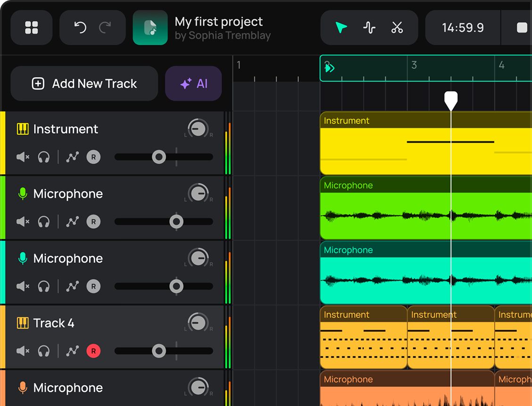The height and width of the screenshot is (406, 532).
Task: Click the playhead marker on the timeline
Action: click(x=451, y=100)
